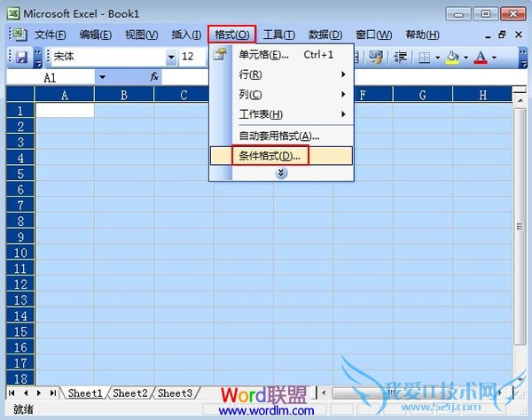This screenshot has height=420, width=532.
Task: Open the 行(R) submenu
Action: tap(282, 74)
